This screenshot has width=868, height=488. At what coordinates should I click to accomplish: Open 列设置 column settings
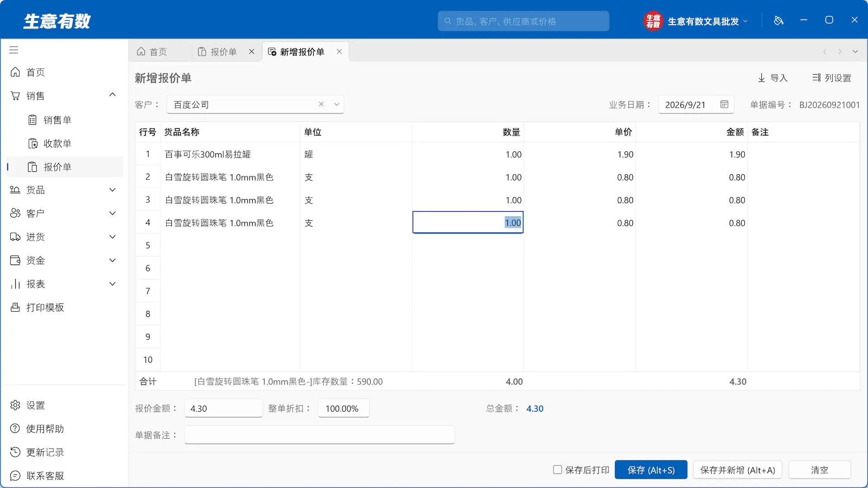click(x=832, y=78)
